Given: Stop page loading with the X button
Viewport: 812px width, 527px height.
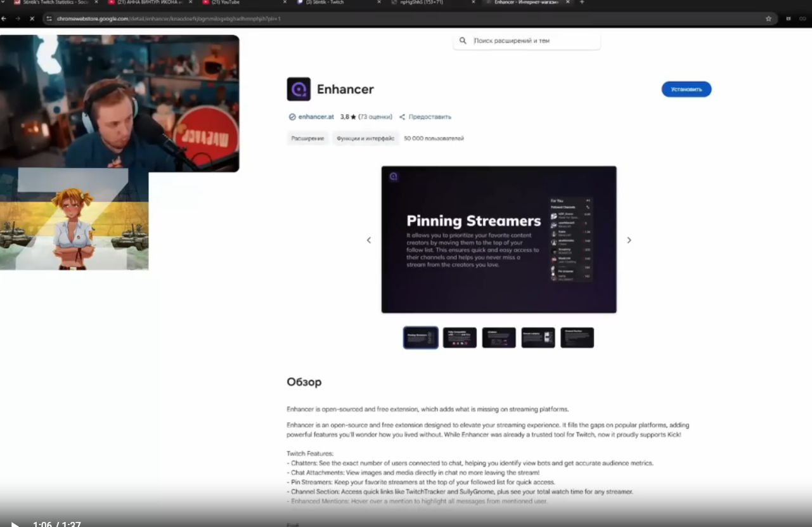Looking at the screenshot, I should [x=32, y=18].
